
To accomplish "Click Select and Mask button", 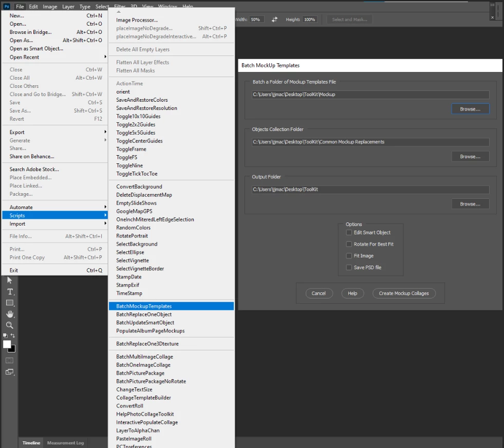I will pyautogui.click(x=349, y=20).
